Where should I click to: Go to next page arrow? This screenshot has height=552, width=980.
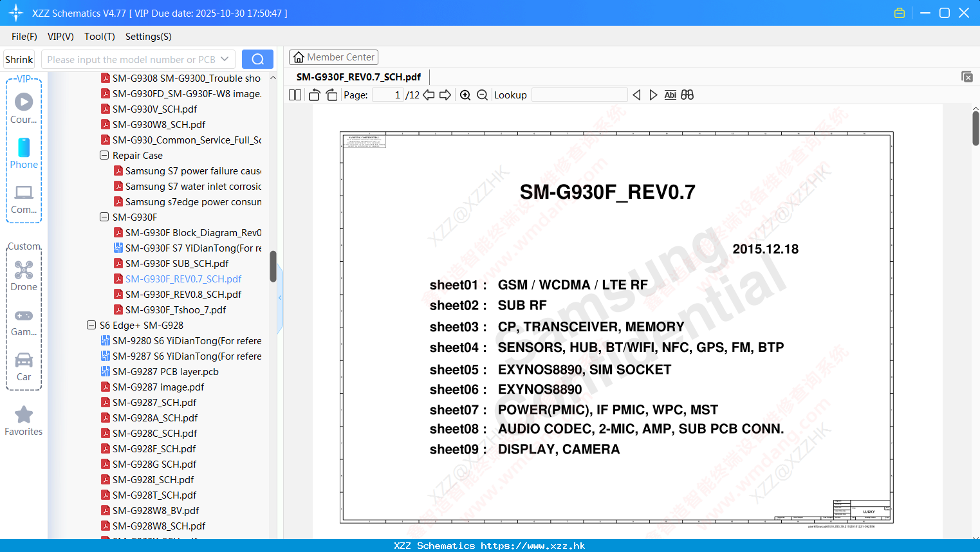445,95
